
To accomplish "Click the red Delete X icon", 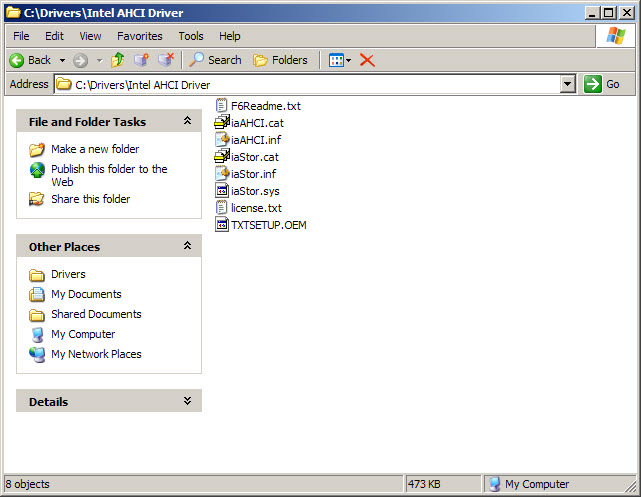I will (367, 60).
